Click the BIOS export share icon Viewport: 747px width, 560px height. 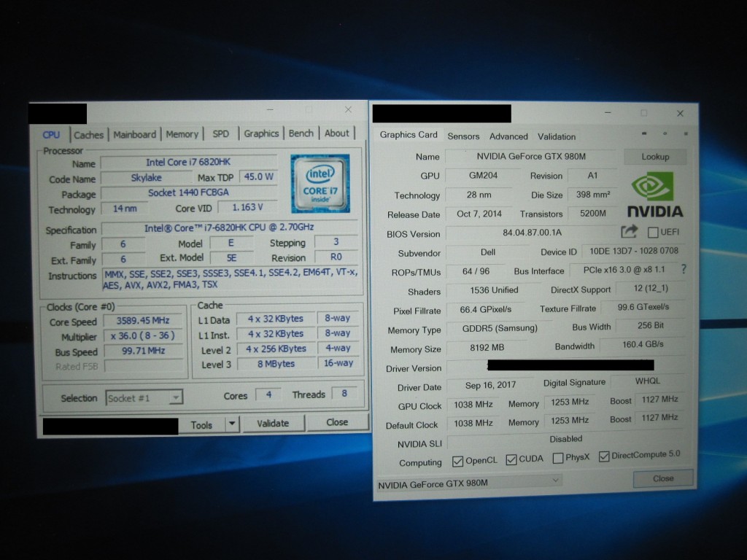[x=629, y=232]
